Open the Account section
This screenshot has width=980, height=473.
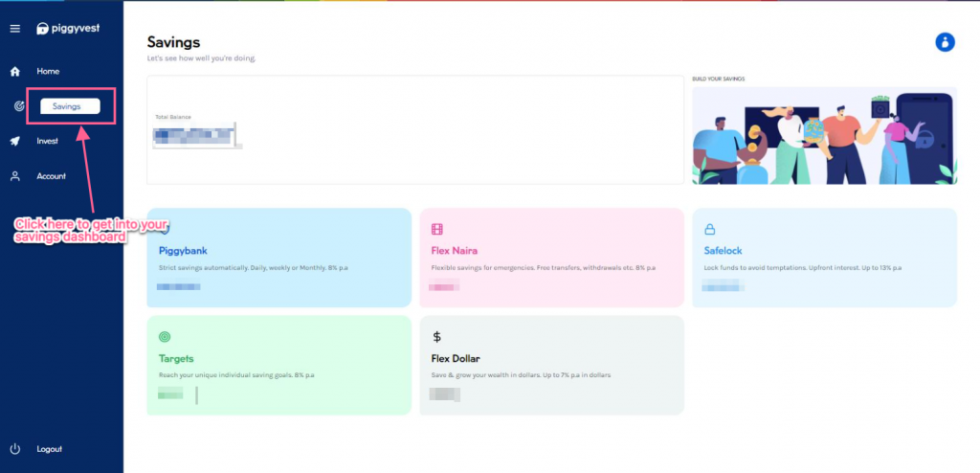[x=52, y=176]
